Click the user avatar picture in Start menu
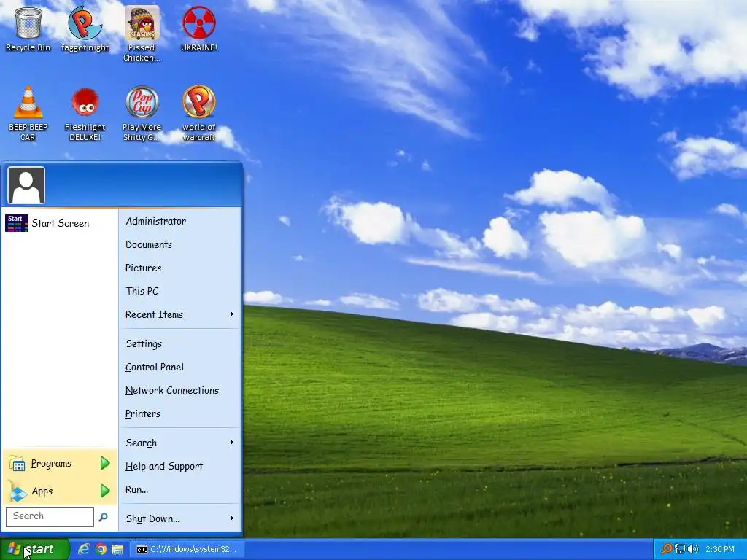This screenshot has width=747, height=560. 26,185
